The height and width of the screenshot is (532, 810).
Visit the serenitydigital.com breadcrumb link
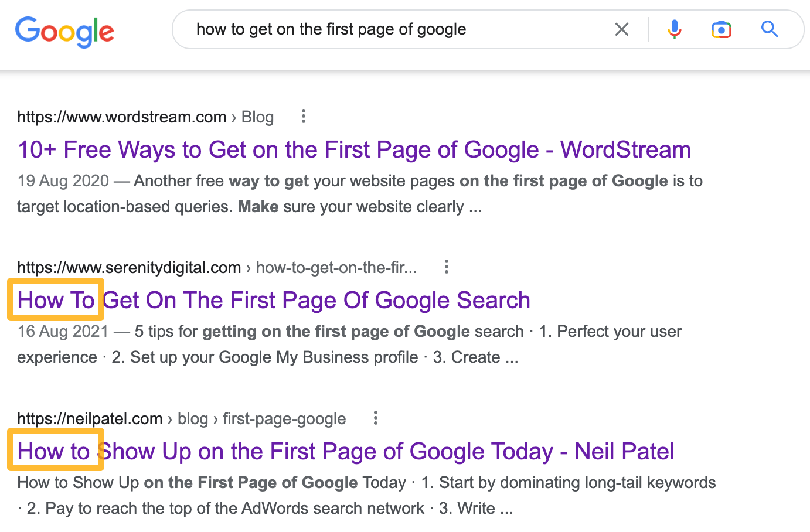(x=129, y=267)
